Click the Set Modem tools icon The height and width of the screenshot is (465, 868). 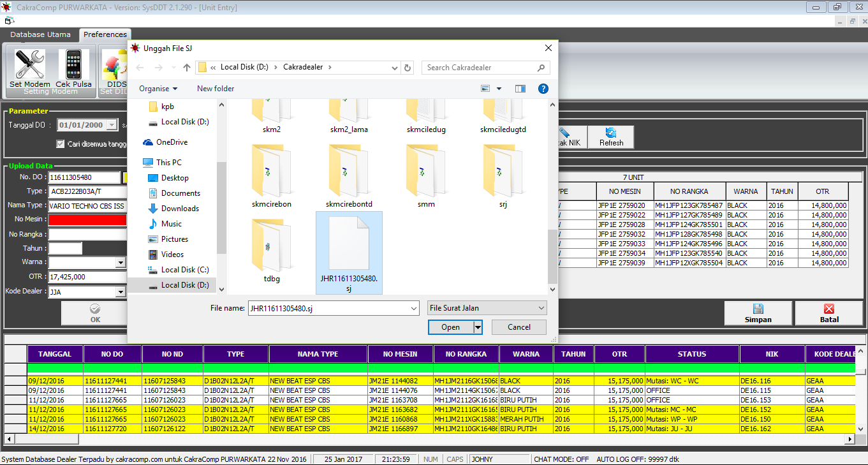[29, 65]
